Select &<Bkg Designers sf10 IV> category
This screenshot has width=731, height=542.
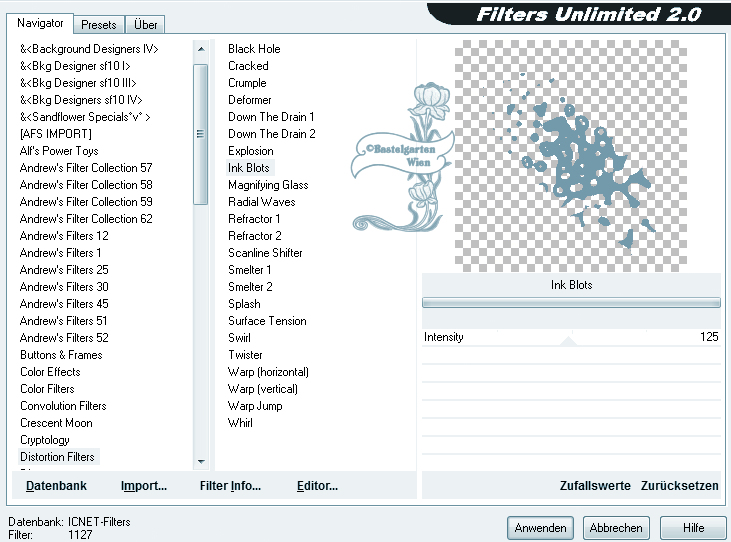[81, 100]
